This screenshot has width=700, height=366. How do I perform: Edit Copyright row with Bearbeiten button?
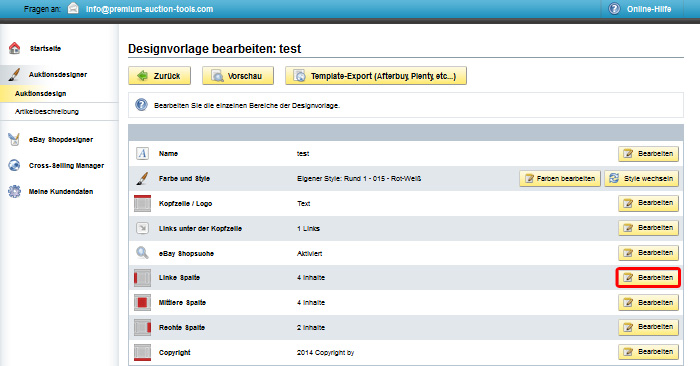pos(648,352)
